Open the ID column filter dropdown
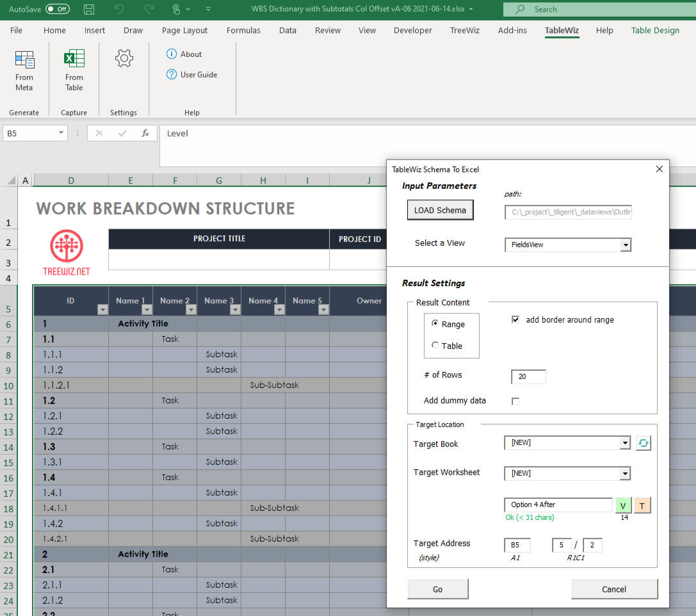The height and width of the screenshot is (616, 696). 102,310
